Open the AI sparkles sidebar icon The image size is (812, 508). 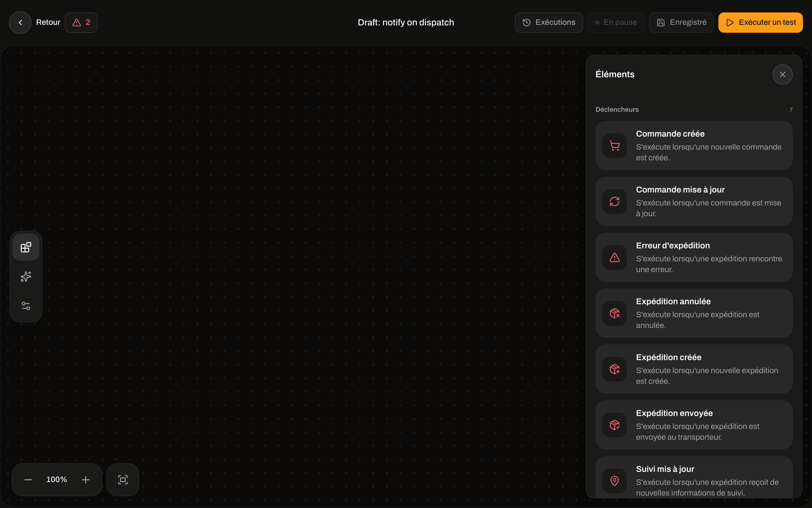(x=26, y=277)
